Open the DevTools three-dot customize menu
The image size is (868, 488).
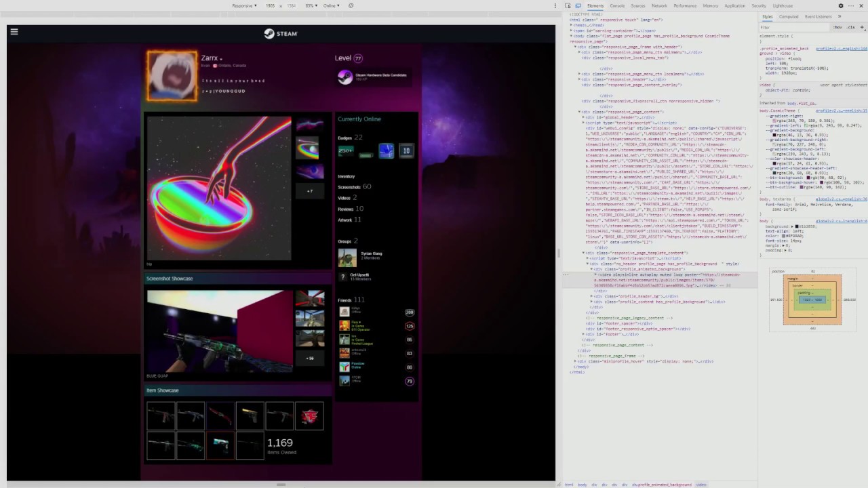pyautogui.click(x=852, y=5)
